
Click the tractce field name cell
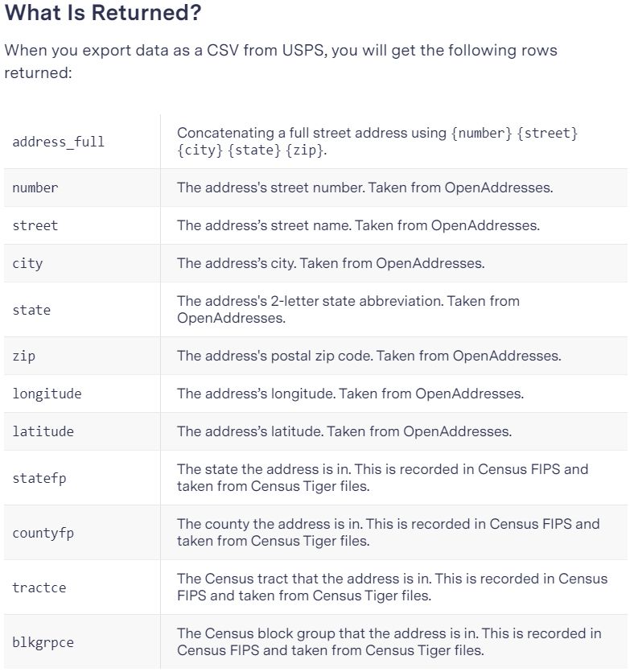pyautogui.click(x=39, y=587)
